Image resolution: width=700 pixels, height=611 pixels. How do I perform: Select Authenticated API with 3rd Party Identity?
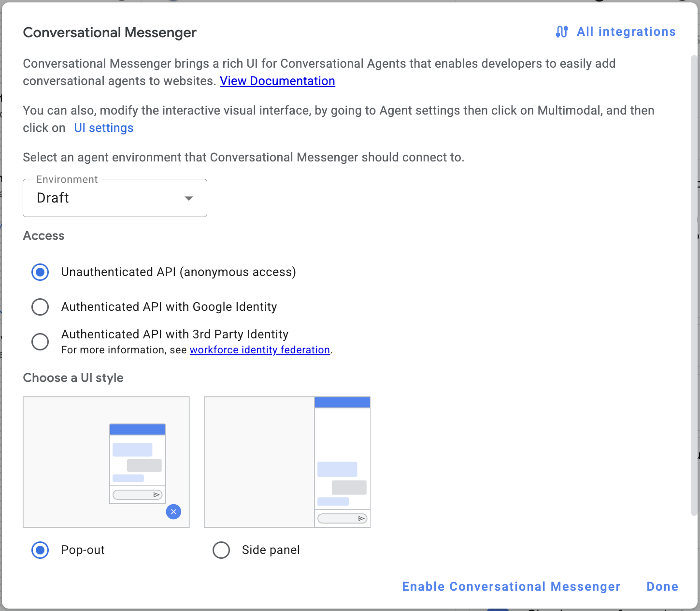point(40,342)
